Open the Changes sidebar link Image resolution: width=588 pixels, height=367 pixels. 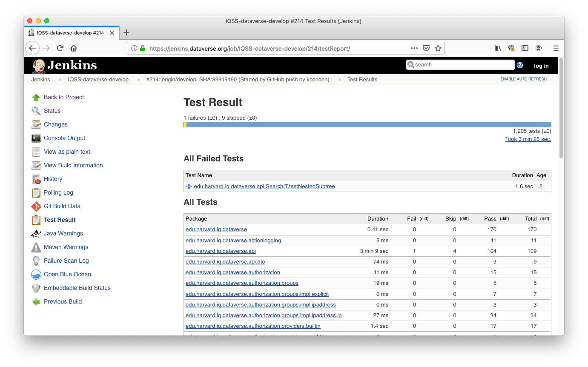(56, 124)
